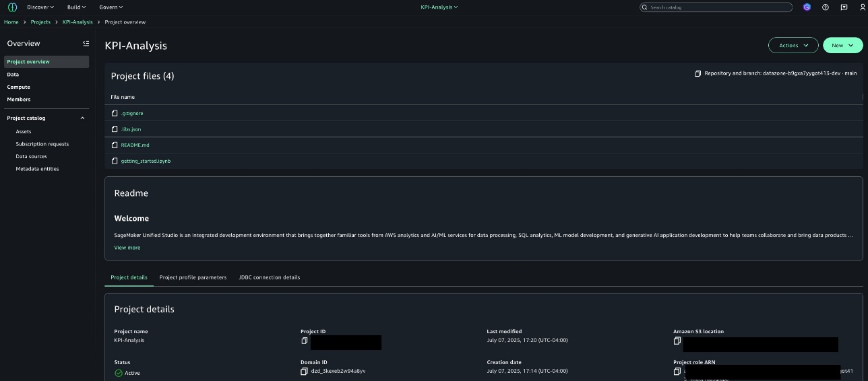Click the Creation date value
The image size is (868, 381).
pos(527,371)
